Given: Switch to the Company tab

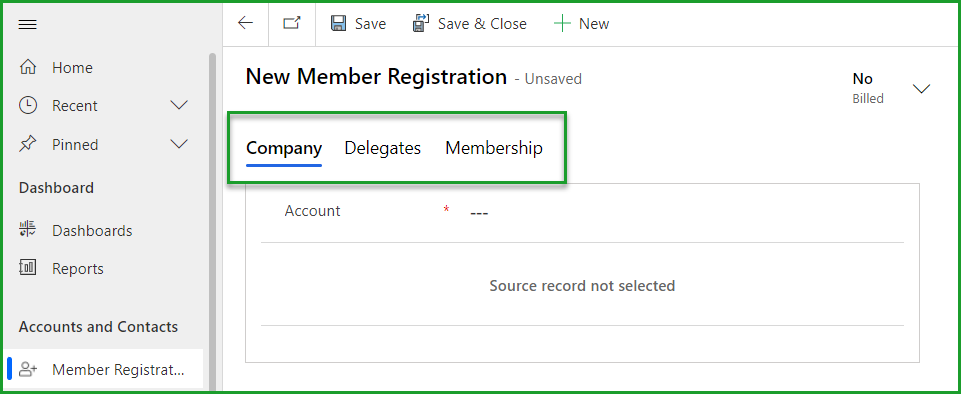Looking at the screenshot, I should 284,148.
